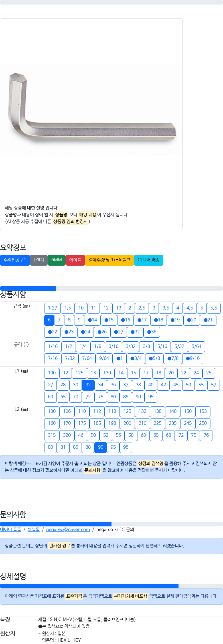Select the 1.27 mm size option
This screenshot has height=644, width=223.
coord(52,308)
